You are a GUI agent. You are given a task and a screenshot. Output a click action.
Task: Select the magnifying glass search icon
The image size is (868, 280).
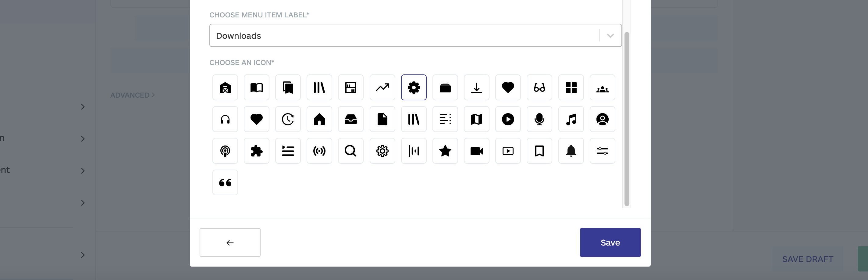coord(350,151)
